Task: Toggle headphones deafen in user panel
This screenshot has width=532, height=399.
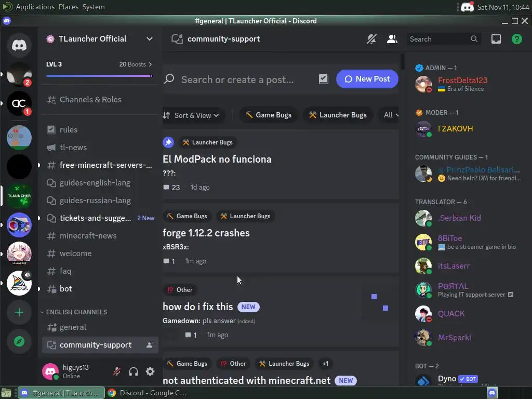Action: point(134,371)
